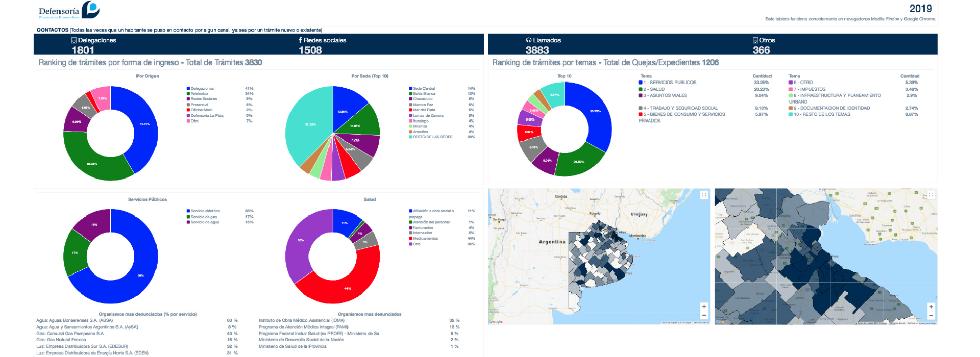Zoom out on the Buenos Aires zoomed map
Viewport: 980px width, 357px height.
(x=931, y=315)
